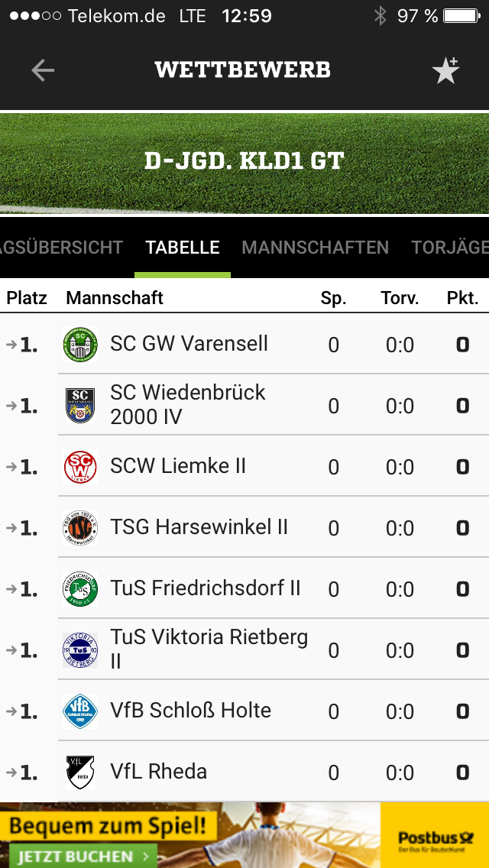
Task: Open the Torjäger tab
Action: tap(451, 248)
